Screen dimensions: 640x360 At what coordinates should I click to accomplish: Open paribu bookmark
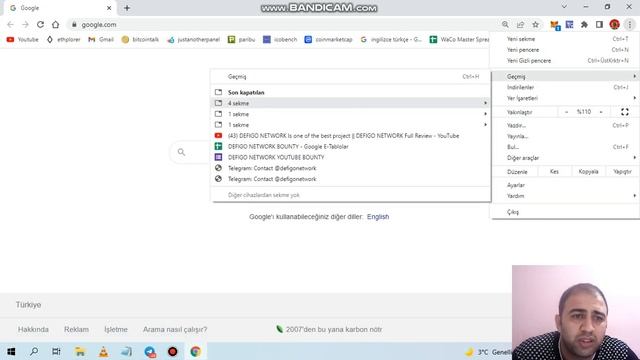click(241, 40)
